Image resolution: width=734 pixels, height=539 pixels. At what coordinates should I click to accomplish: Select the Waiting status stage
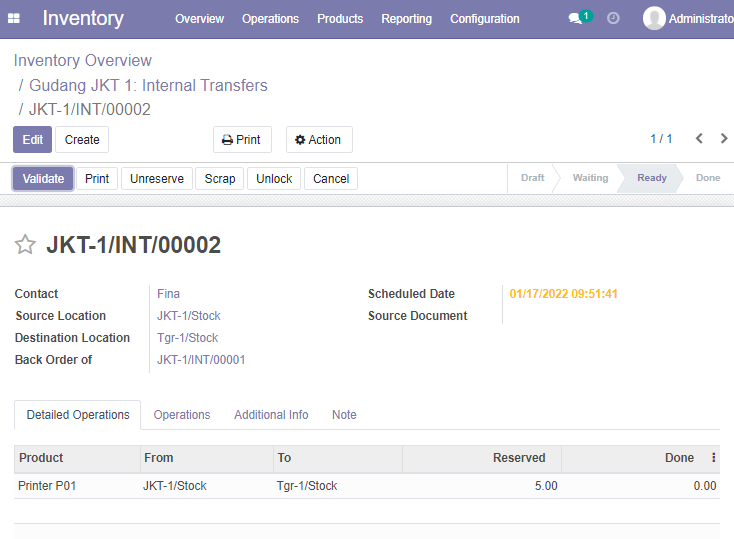[590, 177]
